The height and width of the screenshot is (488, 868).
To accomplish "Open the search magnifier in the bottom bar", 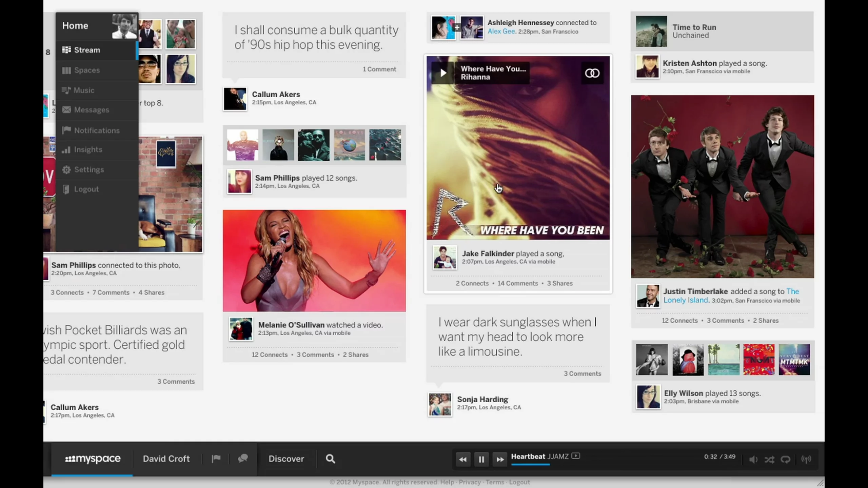I will [330, 459].
